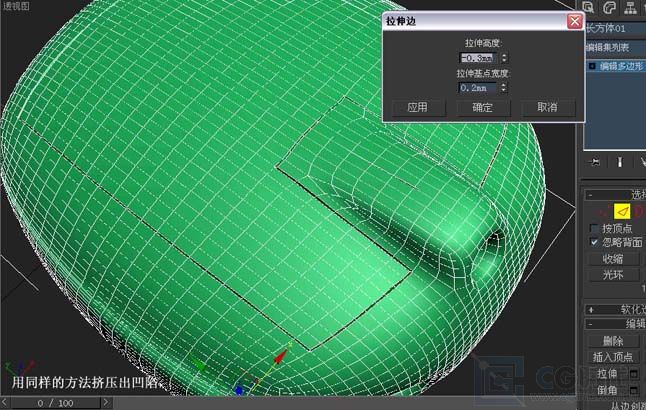Uncheck the 忽略背面 checkbox

click(x=594, y=242)
